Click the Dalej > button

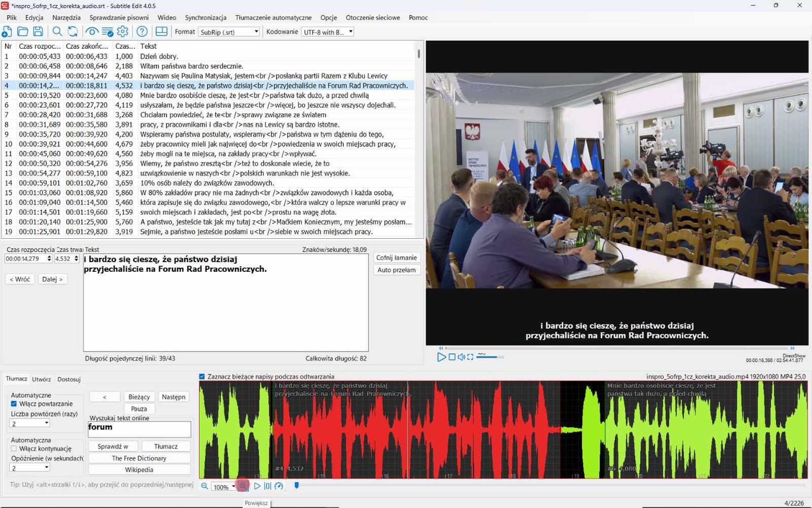52,279
